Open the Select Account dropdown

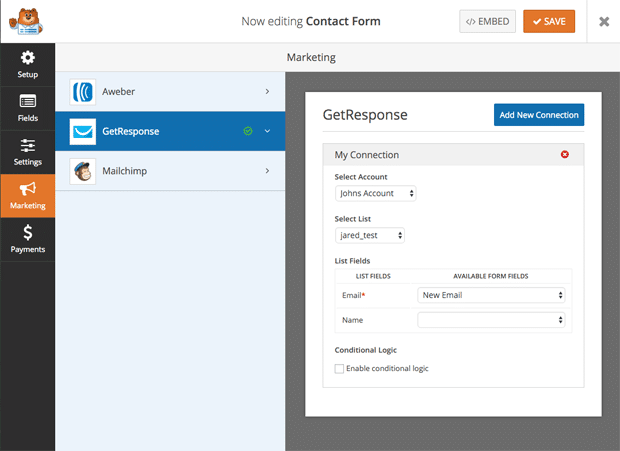tap(375, 193)
